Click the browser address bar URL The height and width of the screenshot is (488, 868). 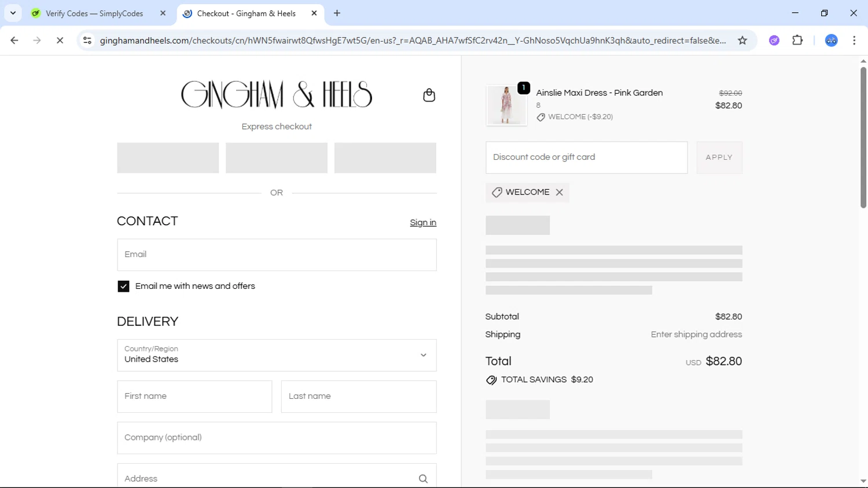(413, 41)
